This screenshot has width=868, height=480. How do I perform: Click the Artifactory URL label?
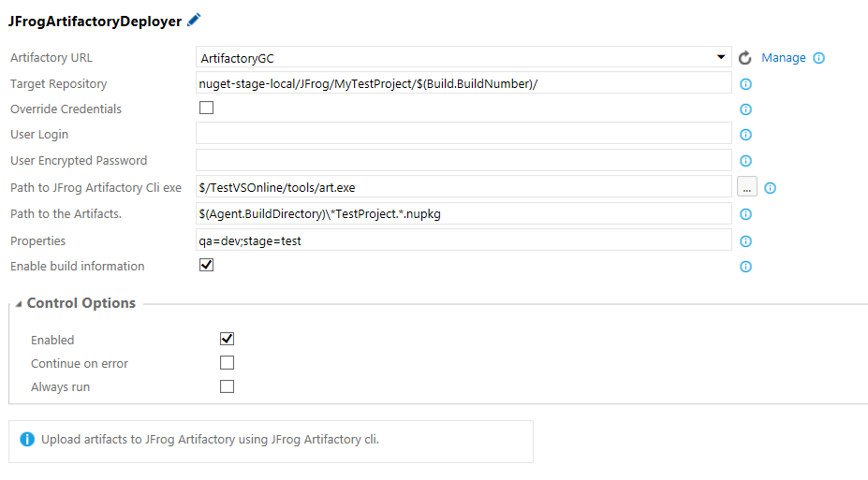[51, 57]
